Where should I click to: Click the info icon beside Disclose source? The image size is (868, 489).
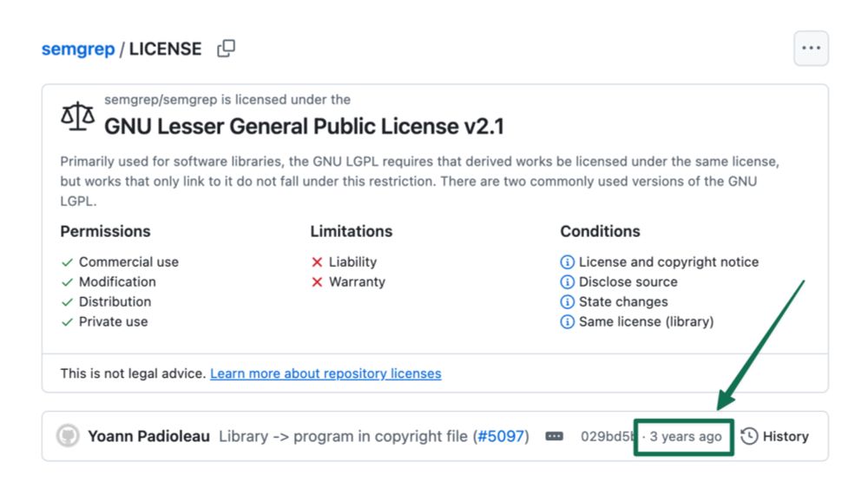(568, 282)
